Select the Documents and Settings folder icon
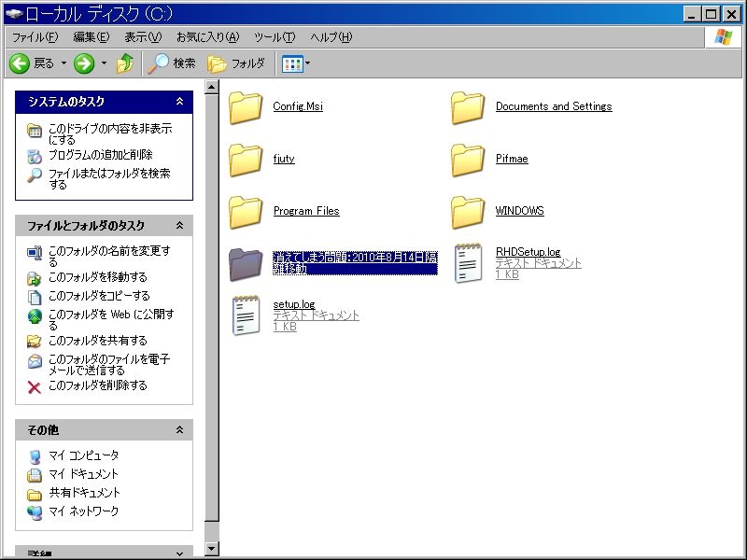Screen dimensions: 747x560 click(x=468, y=107)
